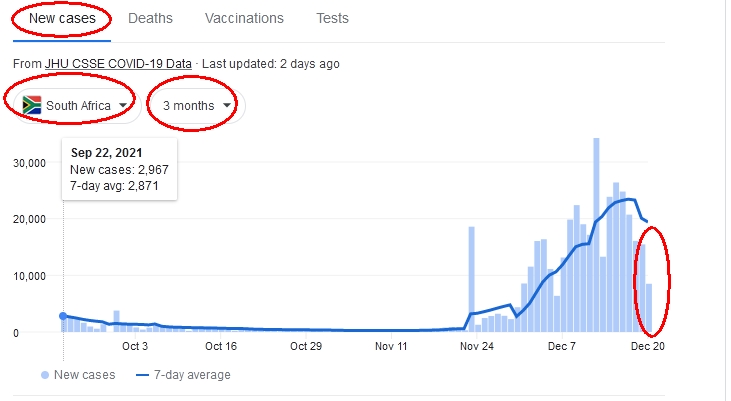Click the Dec 7 axis label
This screenshot has height=401, width=731.
[x=562, y=346]
